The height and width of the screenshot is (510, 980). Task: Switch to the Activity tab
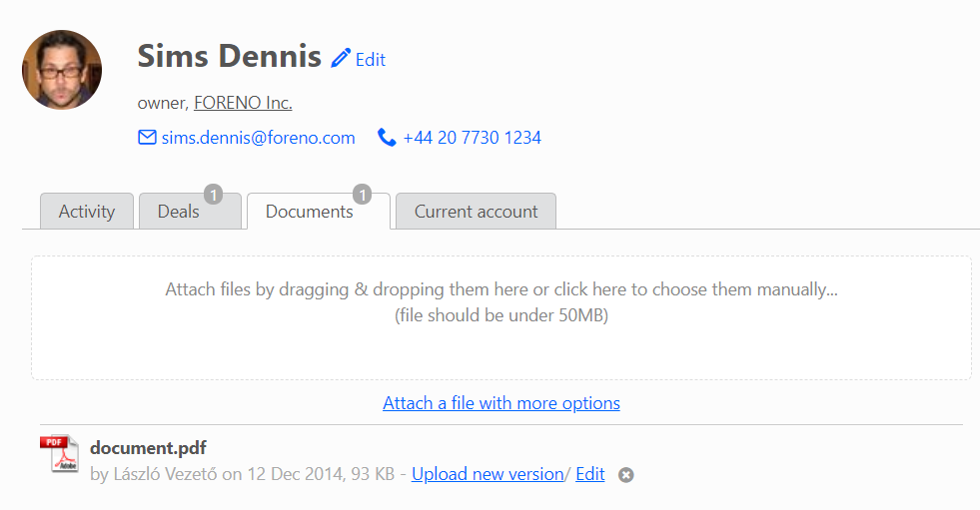pos(87,211)
